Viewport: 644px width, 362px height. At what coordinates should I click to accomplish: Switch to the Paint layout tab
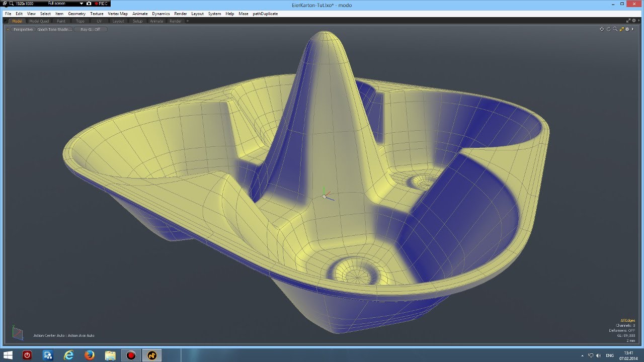point(61,21)
